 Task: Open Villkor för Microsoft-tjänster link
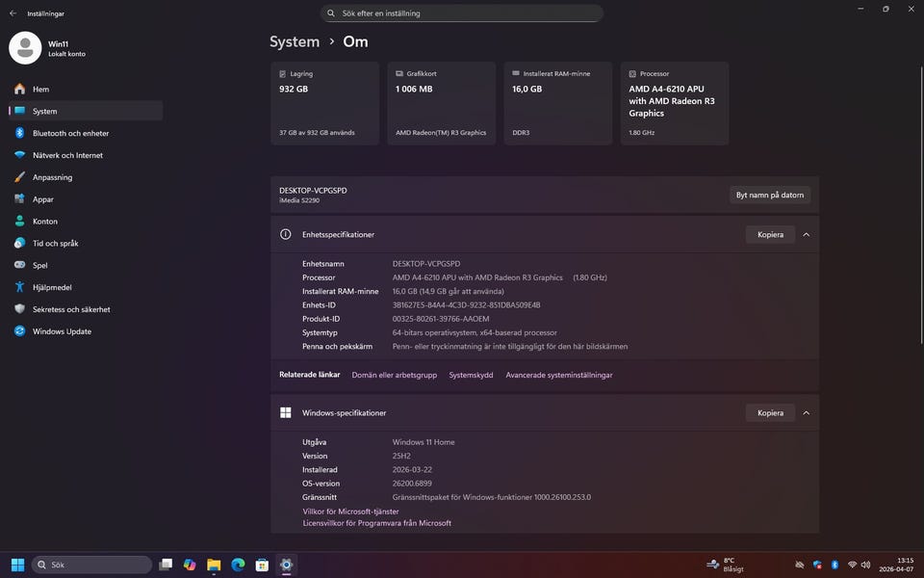(x=350, y=511)
